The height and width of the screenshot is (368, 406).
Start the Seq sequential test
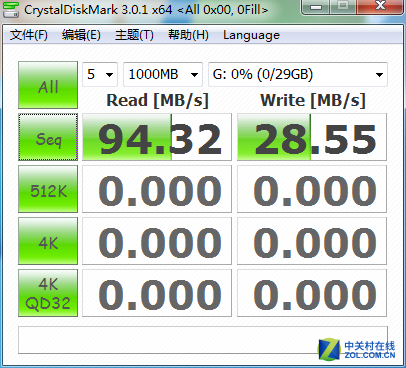click(x=48, y=137)
